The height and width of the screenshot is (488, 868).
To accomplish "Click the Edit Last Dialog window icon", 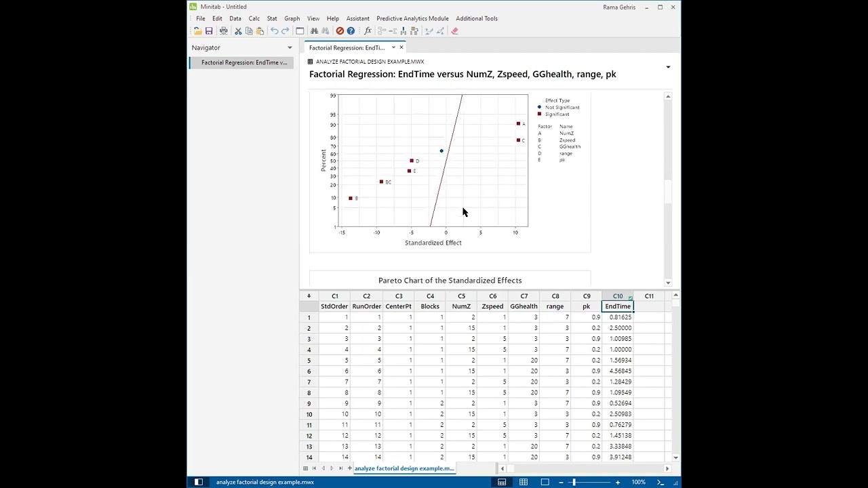I will pyautogui.click(x=300, y=31).
